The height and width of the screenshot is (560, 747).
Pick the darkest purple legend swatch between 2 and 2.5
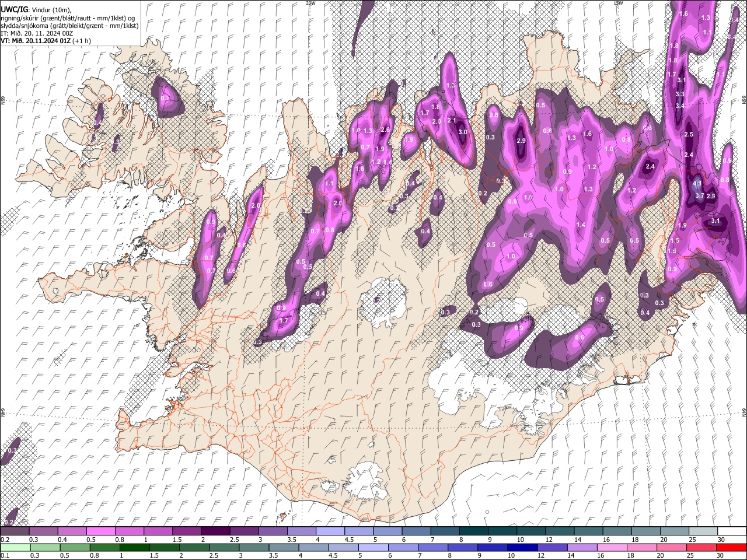pos(217,531)
